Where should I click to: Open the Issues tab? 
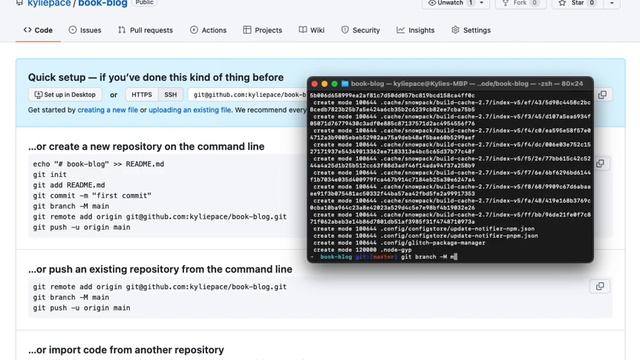(85, 30)
